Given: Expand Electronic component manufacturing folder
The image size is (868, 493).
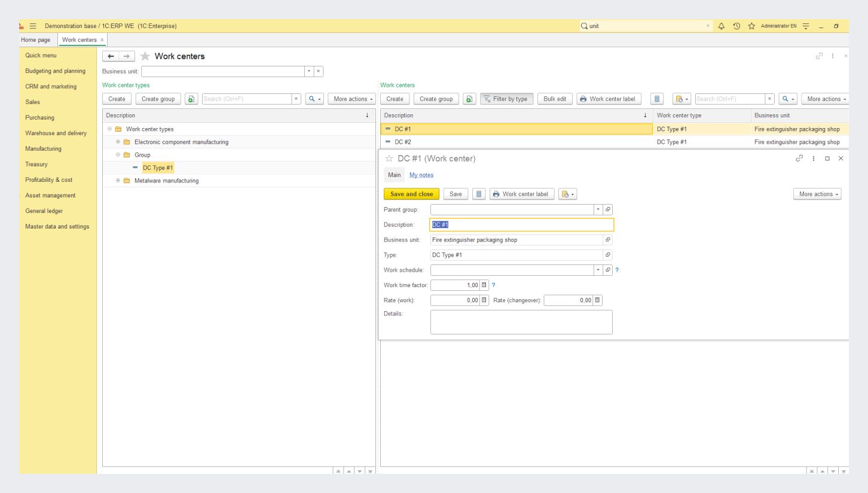Looking at the screenshot, I should [118, 142].
